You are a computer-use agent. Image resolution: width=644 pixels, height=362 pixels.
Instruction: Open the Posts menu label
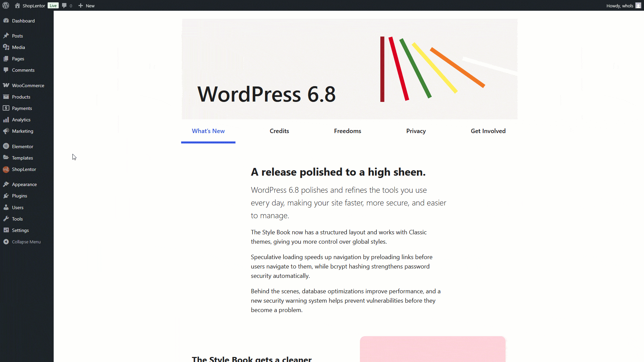click(x=17, y=36)
